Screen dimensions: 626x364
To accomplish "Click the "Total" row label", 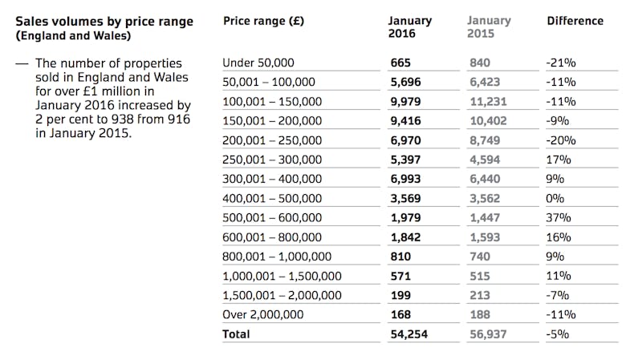I will (x=236, y=334).
